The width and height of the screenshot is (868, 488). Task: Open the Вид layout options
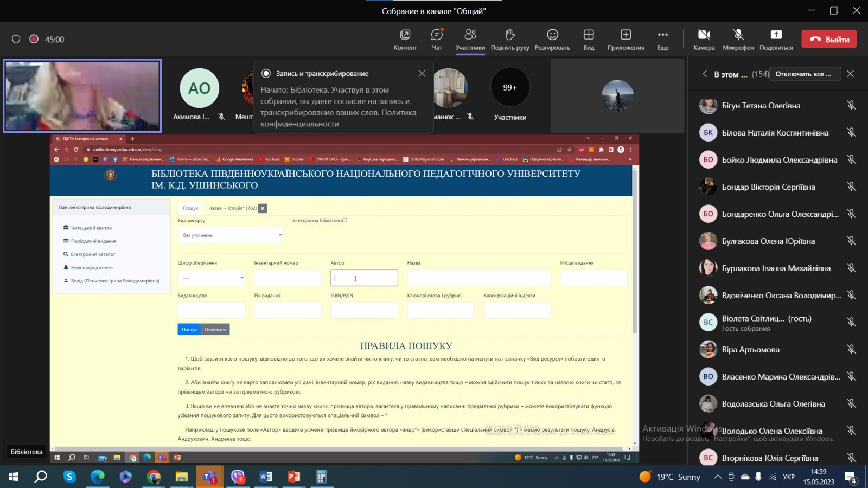589,40
